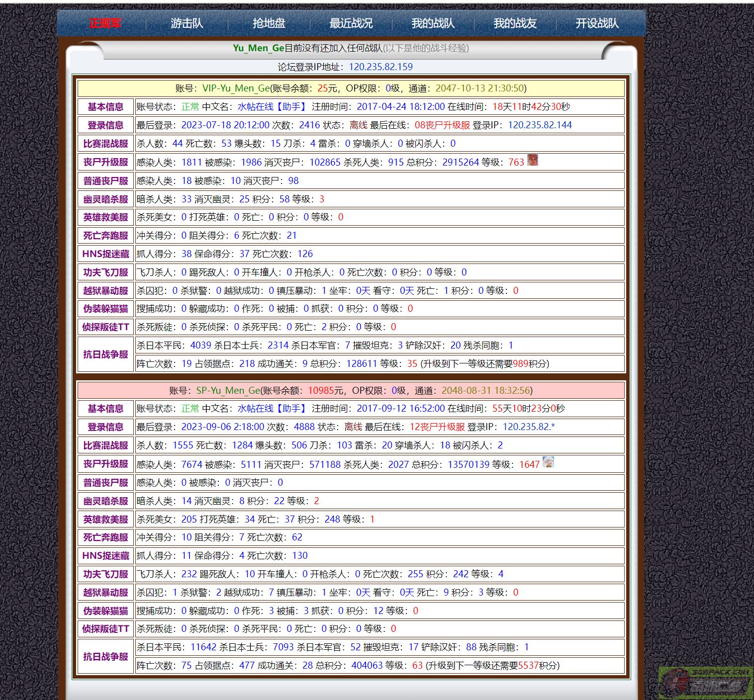Click account name VIP-Yu_Men_Ge
Viewport: 754px width, 700px height.
point(236,88)
